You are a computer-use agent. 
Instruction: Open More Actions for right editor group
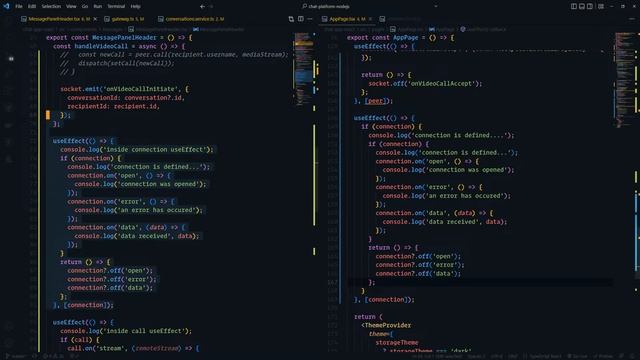(x=632, y=19)
